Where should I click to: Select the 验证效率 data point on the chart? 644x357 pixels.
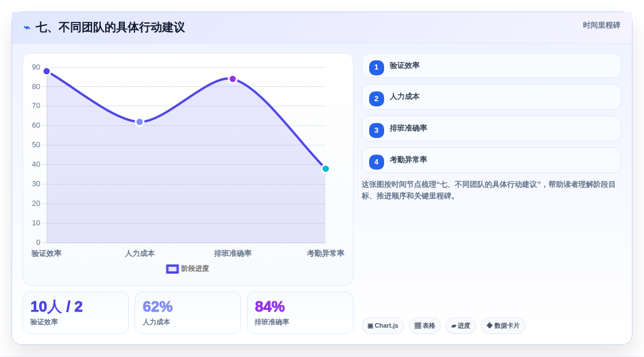[47, 71]
